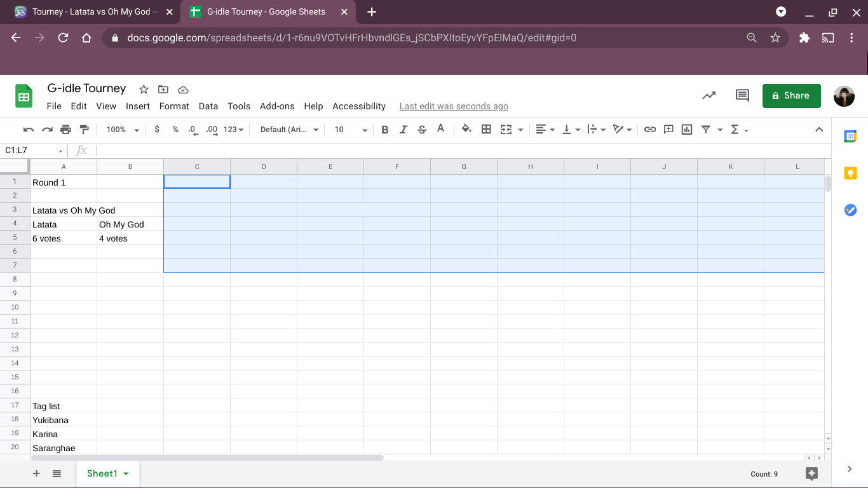This screenshot has width=868, height=488.
Task: Open the text color picker
Action: tap(441, 129)
